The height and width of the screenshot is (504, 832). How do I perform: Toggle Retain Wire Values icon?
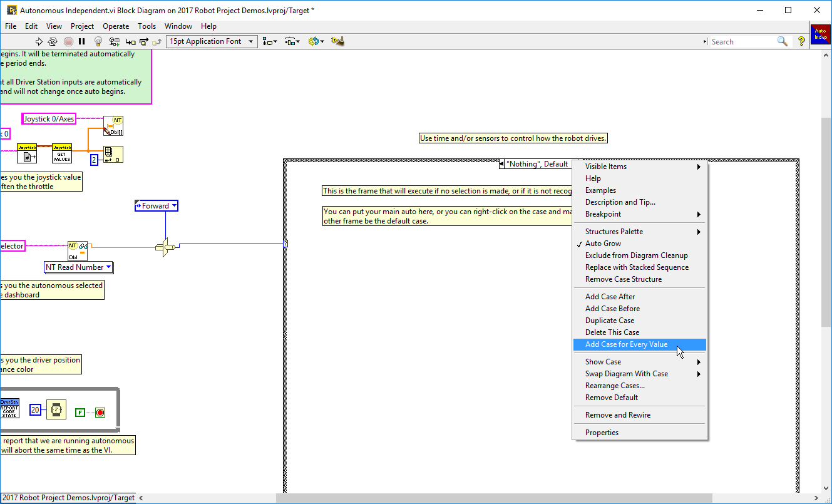[115, 41]
